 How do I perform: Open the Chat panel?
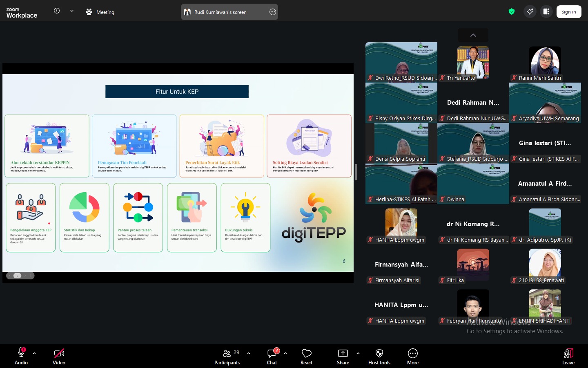272,357
